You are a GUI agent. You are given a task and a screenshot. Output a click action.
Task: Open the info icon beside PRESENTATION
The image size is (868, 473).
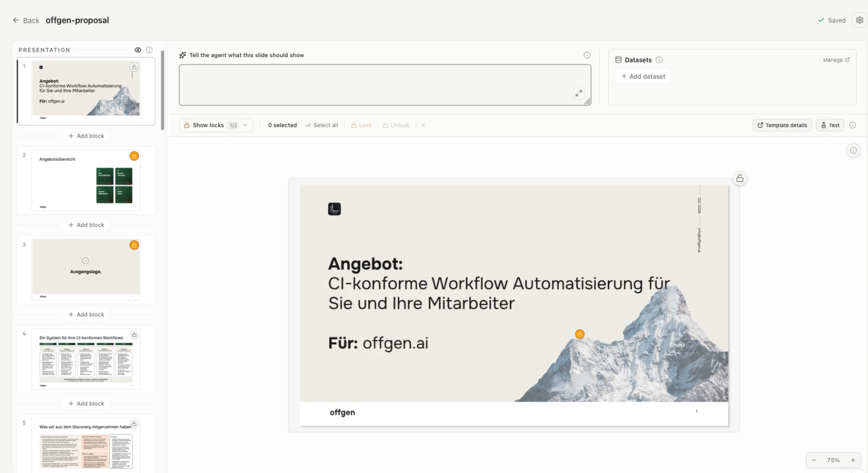point(149,50)
